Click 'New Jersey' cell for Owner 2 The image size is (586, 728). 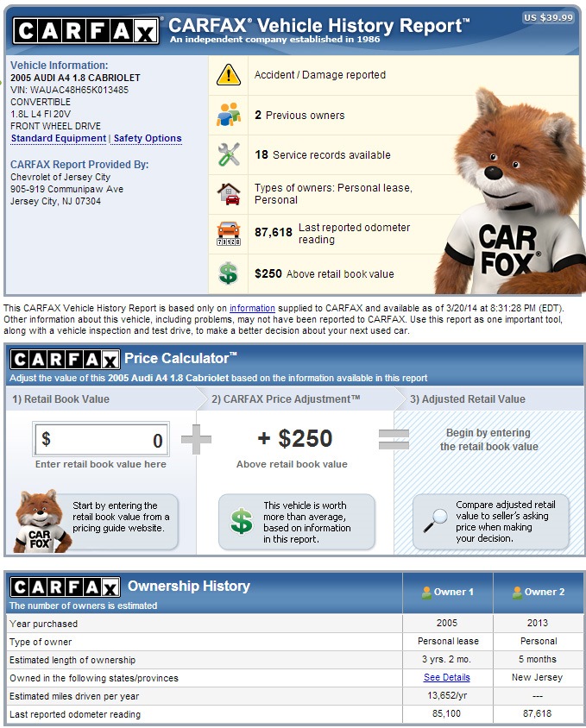tap(537, 677)
